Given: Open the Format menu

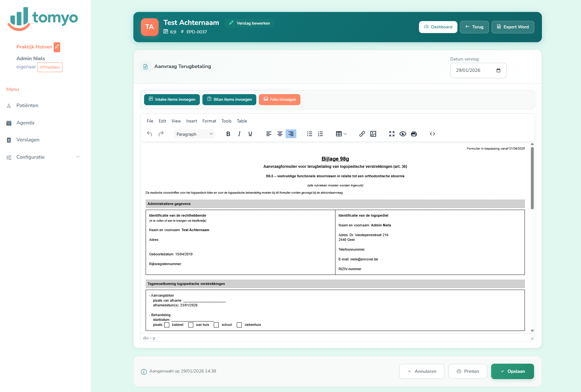Looking at the screenshot, I should coord(209,121).
